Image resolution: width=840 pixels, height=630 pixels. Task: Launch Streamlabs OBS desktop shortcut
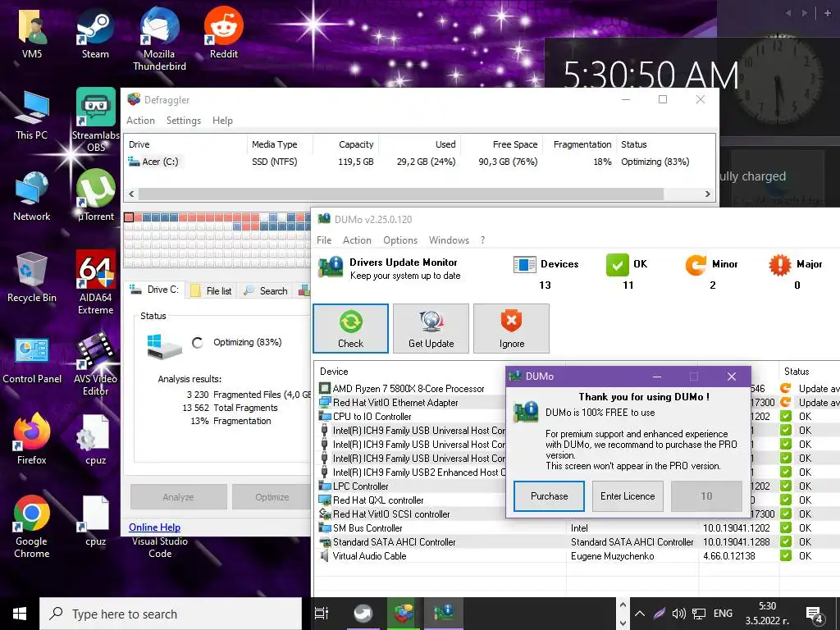95,120
